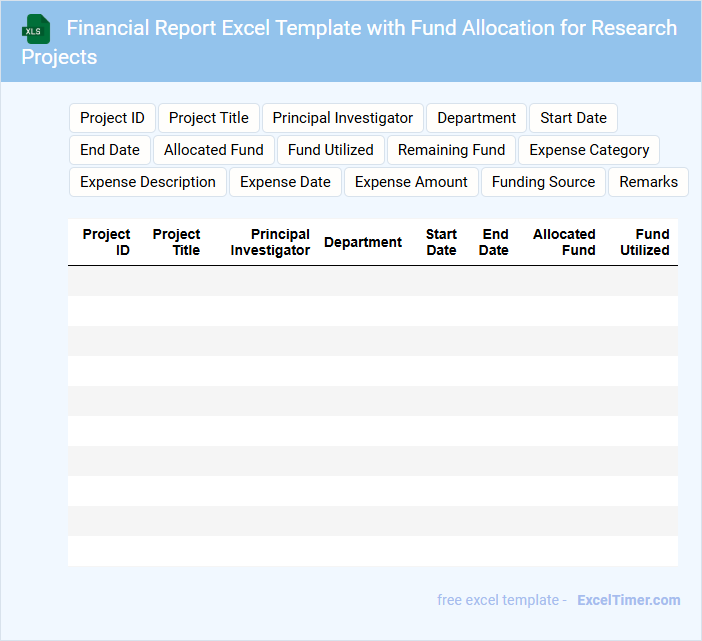Click the Expense Category tag
Image resolution: width=702 pixels, height=641 pixels.
pos(589,150)
